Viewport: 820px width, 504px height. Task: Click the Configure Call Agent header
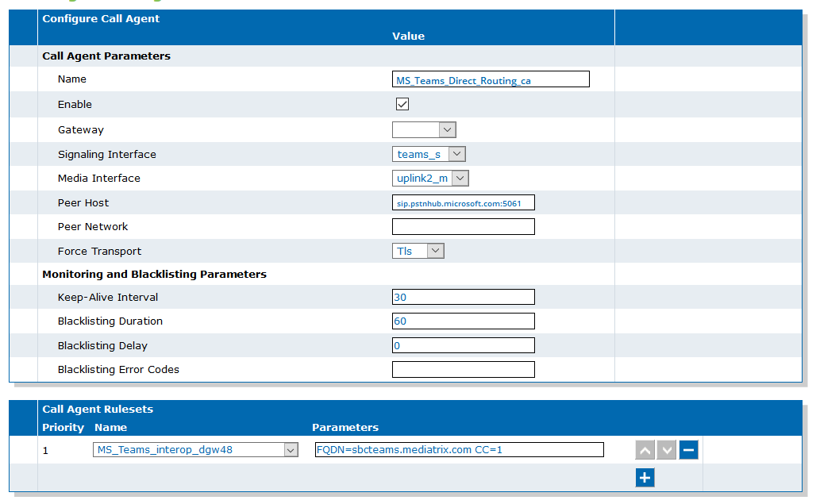point(101,19)
